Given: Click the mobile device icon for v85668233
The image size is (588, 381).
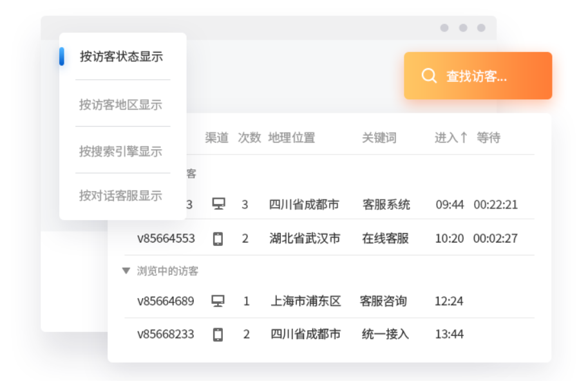Looking at the screenshot, I should pyautogui.click(x=219, y=334).
